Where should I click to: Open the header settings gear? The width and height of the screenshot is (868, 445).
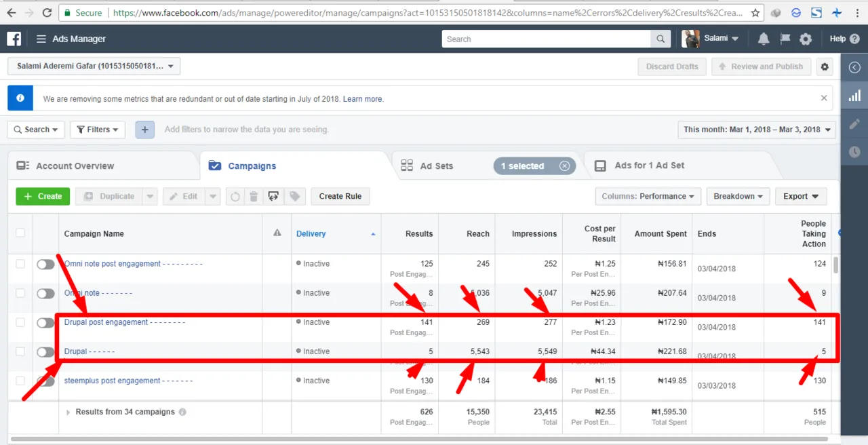806,39
